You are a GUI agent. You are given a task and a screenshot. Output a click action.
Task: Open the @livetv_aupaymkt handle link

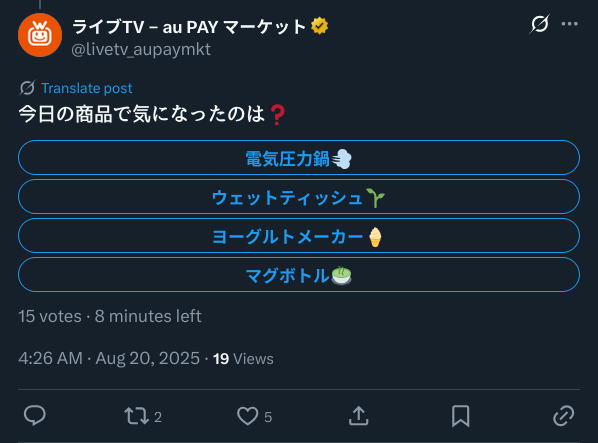pos(141,50)
